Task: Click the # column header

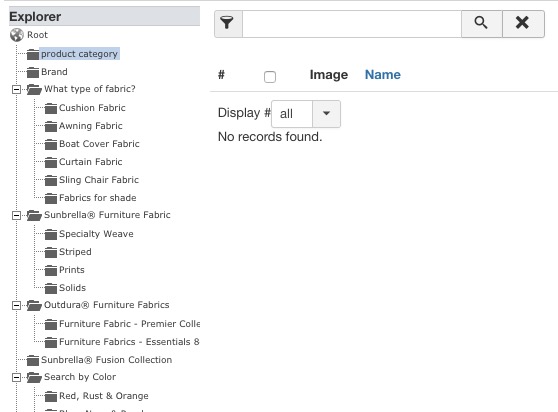Action: point(221,75)
